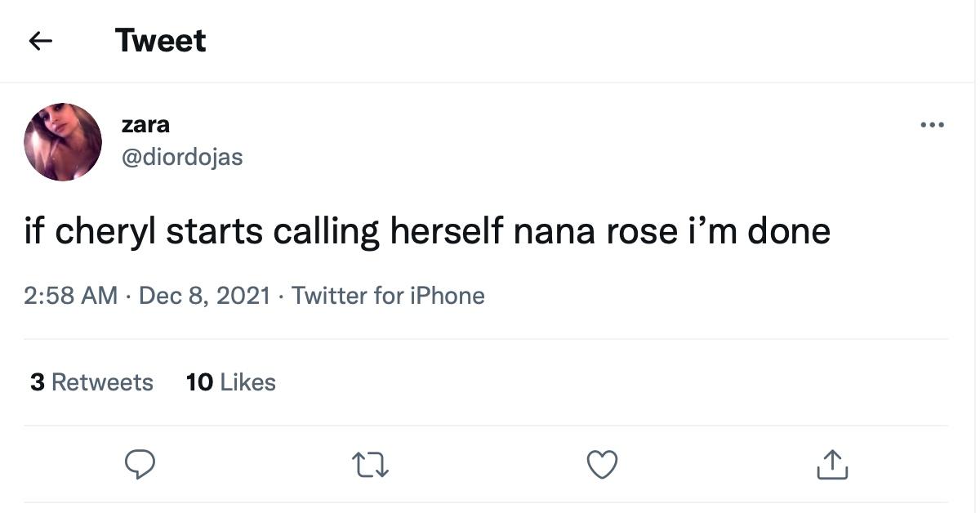Go back using the left arrow
Viewport: 980px width, 513px height.
tap(41, 40)
